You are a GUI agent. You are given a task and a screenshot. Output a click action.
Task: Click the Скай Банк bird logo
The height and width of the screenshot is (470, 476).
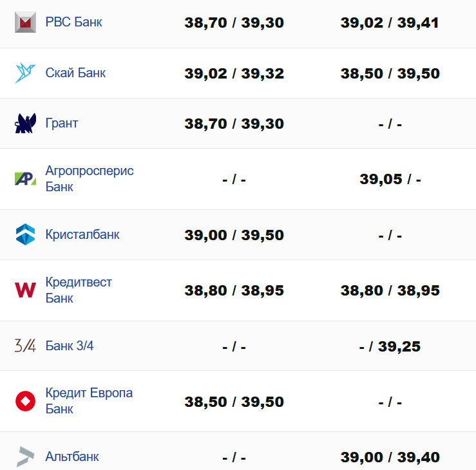click(x=25, y=73)
